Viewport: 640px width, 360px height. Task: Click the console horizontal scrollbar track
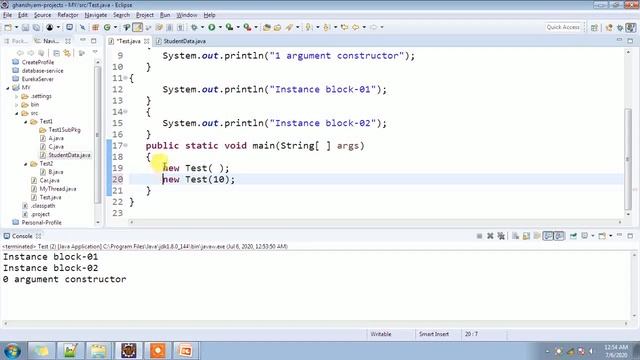pos(316,323)
